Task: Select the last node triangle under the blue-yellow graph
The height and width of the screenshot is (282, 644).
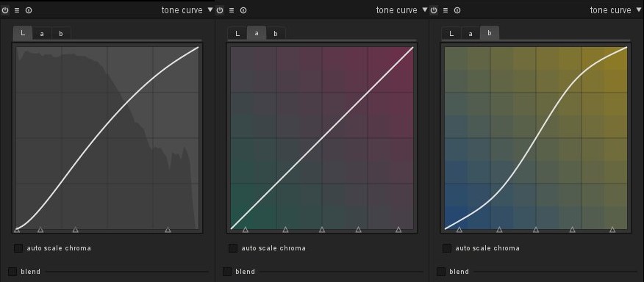Action: (x=612, y=230)
